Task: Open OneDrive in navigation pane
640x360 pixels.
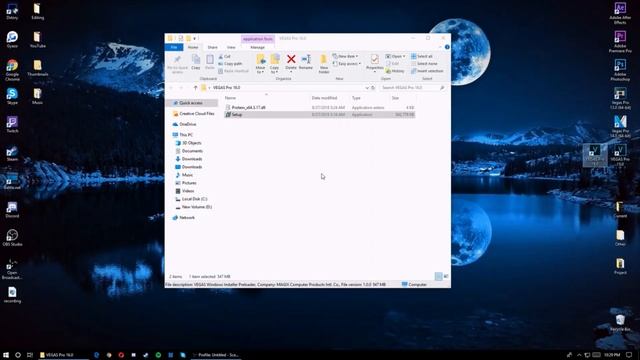Action: (x=188, y=124)
